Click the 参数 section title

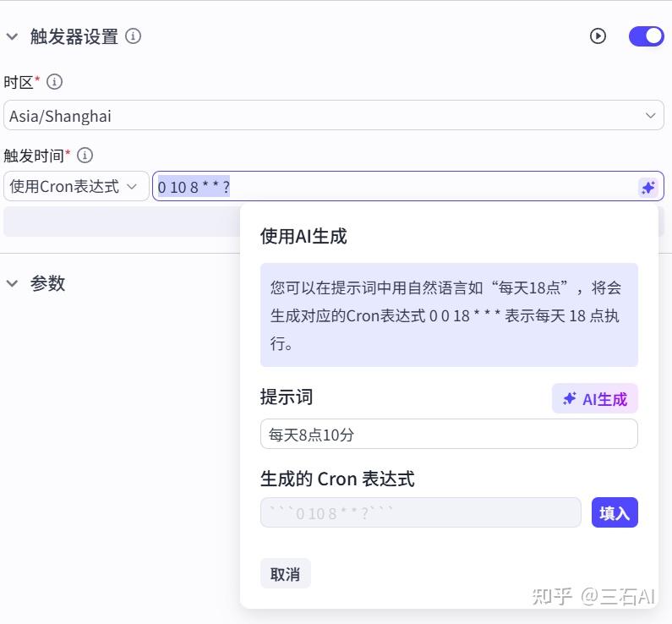[x=47, y=284]
